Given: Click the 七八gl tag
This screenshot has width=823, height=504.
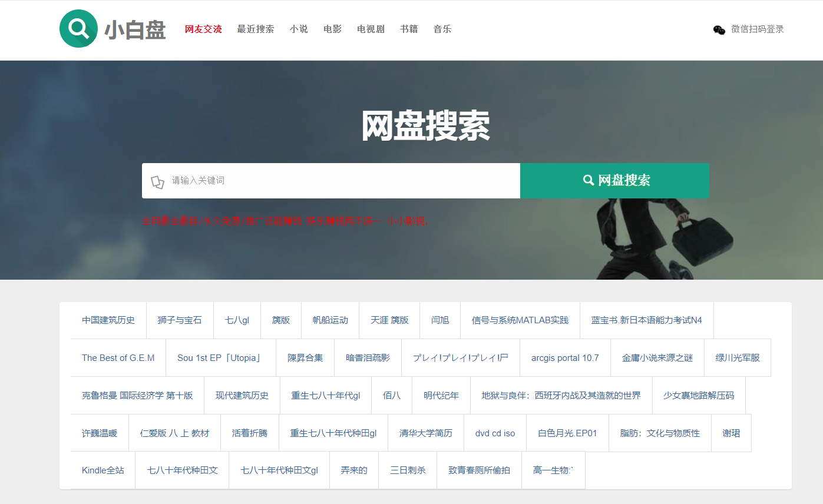Looking at the screenshot, I should [237, 320].
